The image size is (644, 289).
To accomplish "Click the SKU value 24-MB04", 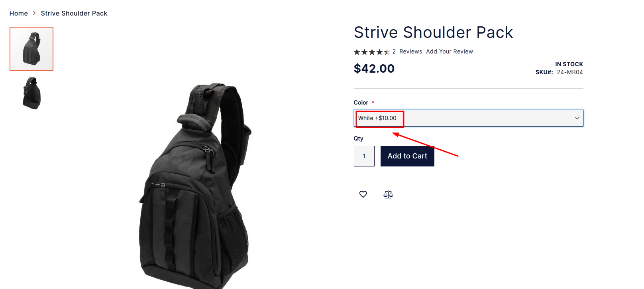I will (x=570, y=72).
